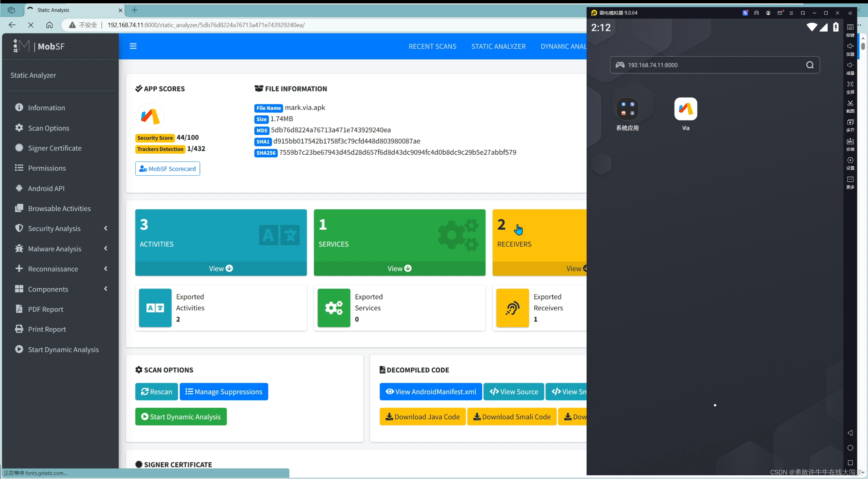Click Download Smali Code button
The width and height of the screenshot is (868, 479).
pos(512,417)
